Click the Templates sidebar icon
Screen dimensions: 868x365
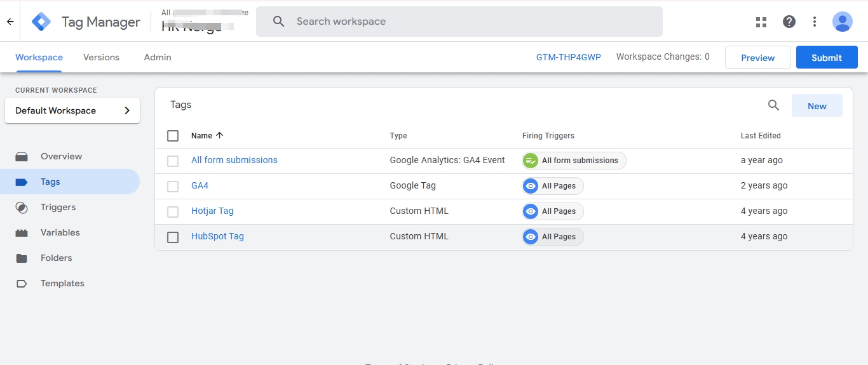[x=22, y=284]
